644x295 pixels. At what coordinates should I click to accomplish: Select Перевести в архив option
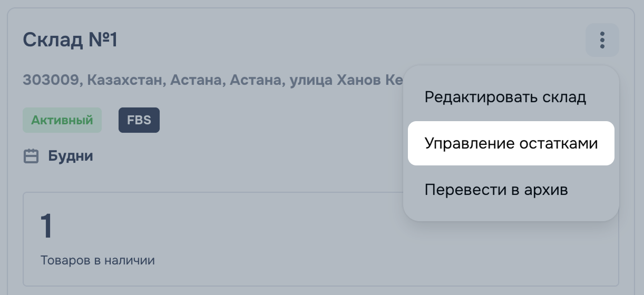pyautogui.click(x=496, y=190)
